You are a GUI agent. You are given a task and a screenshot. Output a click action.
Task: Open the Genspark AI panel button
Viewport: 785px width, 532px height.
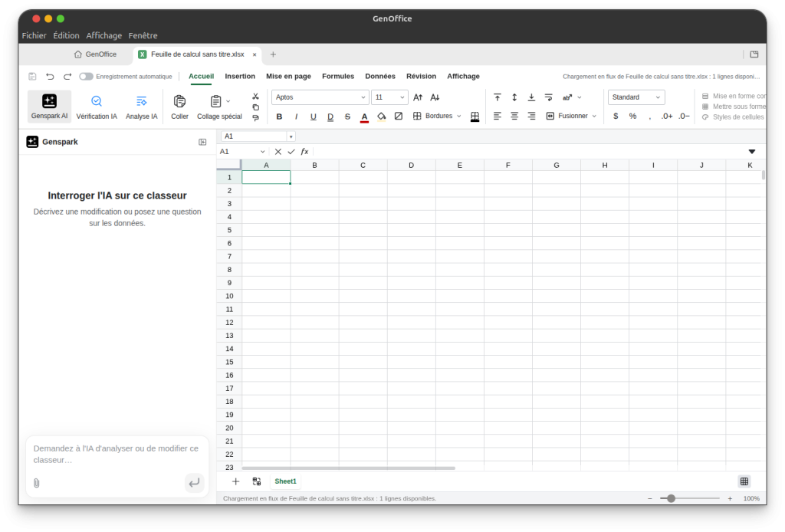coord(49,106)
